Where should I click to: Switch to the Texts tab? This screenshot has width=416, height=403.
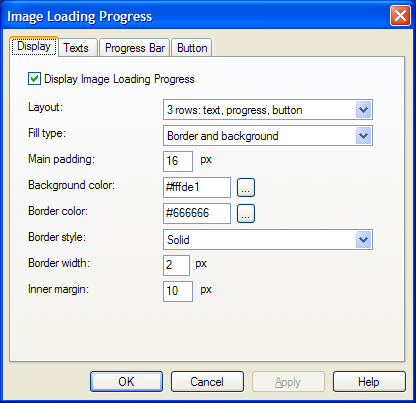76,48
